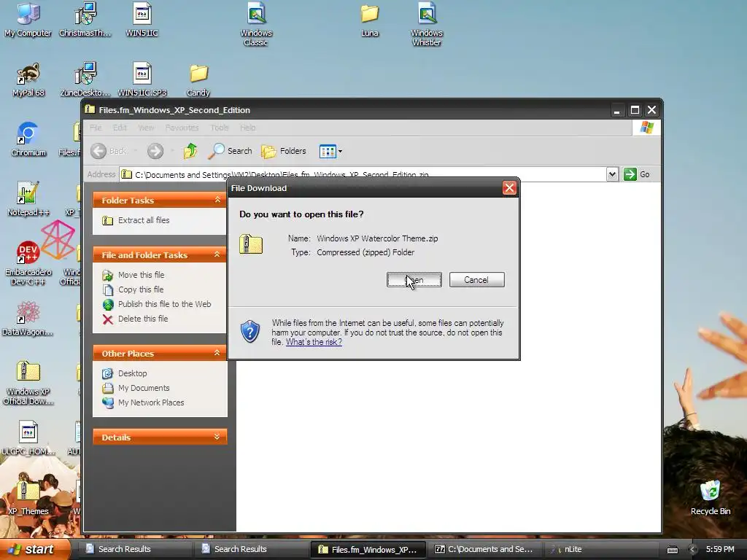Select the ZuneDeskto... desktop icon
The image size is (747, 560).
click(85, 80)
